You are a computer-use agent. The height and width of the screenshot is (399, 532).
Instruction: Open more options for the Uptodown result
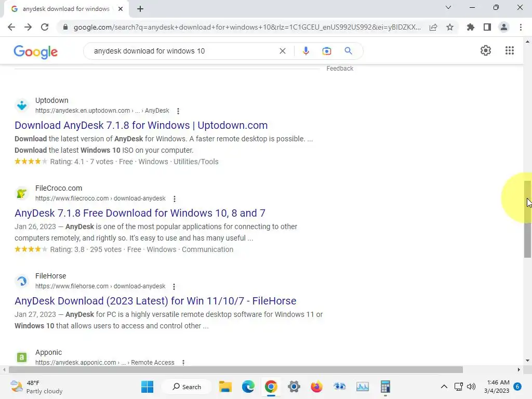pyautogui.click(x=178, y=111)
